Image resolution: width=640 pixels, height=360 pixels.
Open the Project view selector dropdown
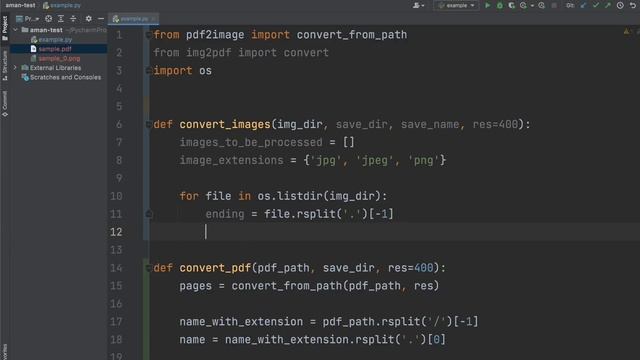coord(27,19)
